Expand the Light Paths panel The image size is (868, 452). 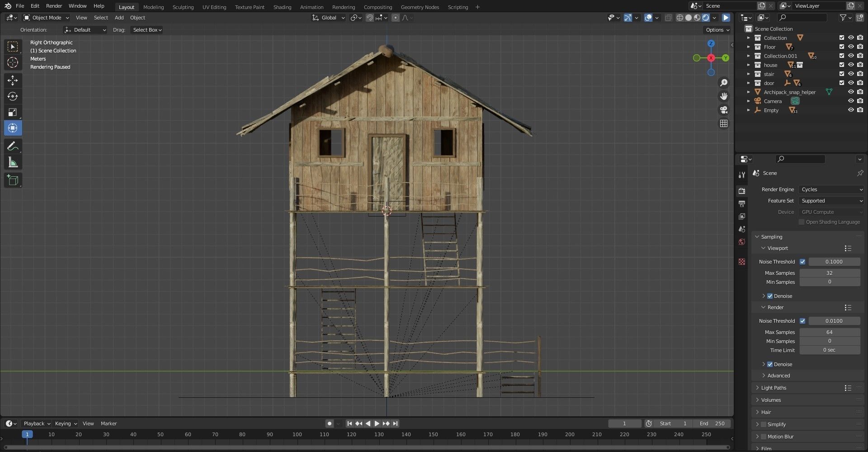pos(774,388)
